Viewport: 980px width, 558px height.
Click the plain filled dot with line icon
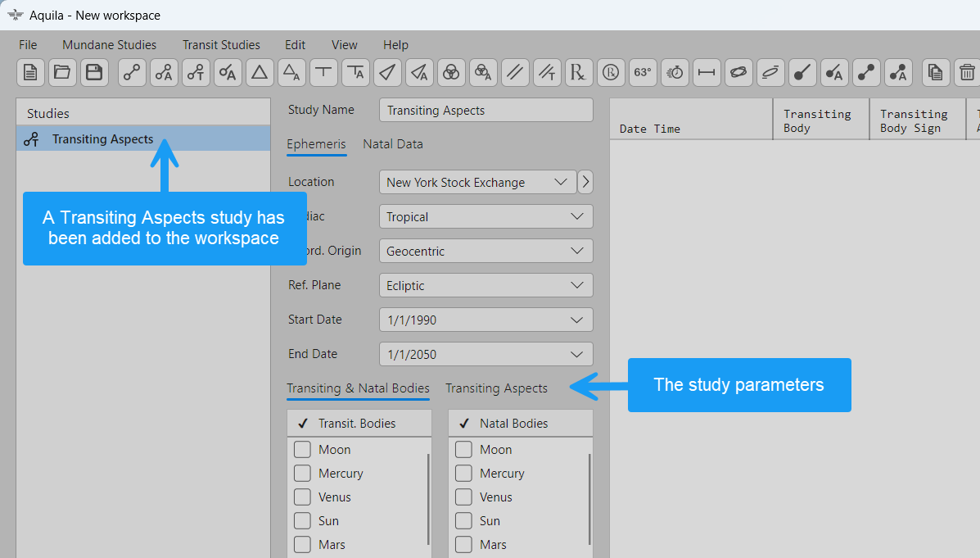click(802, 73)
